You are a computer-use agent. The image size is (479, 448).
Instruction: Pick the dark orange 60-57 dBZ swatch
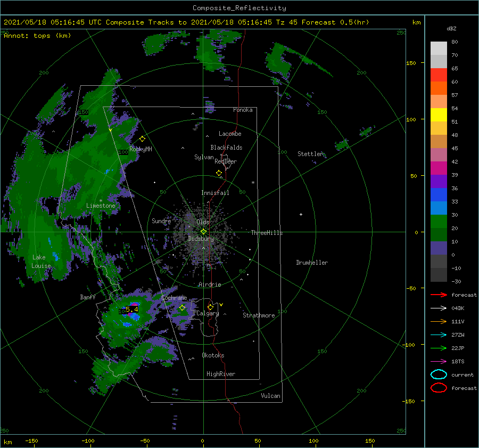pos(439,88)
